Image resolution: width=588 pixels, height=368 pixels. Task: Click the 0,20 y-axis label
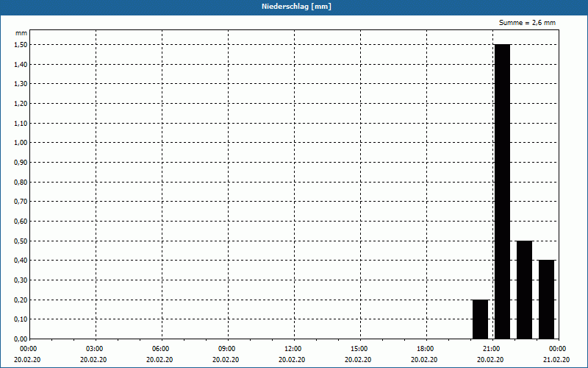[21, 300]
